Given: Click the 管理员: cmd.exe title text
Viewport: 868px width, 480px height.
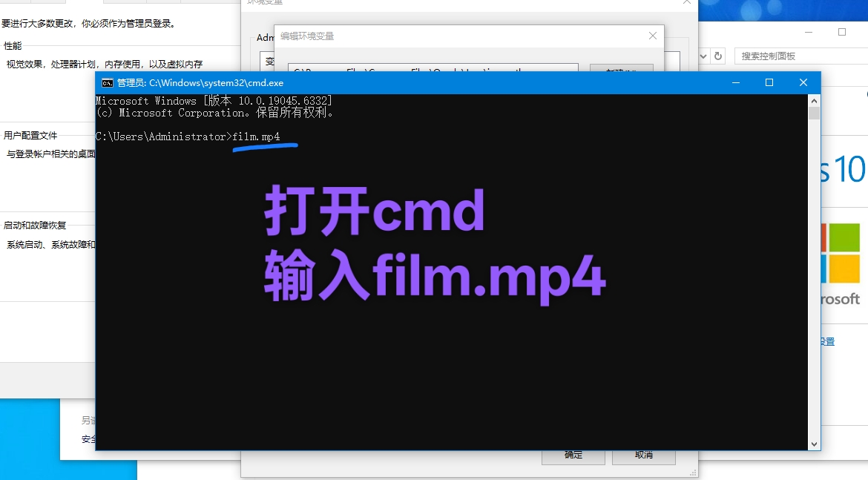Looking at the screenshot, I should coord(200,83).
